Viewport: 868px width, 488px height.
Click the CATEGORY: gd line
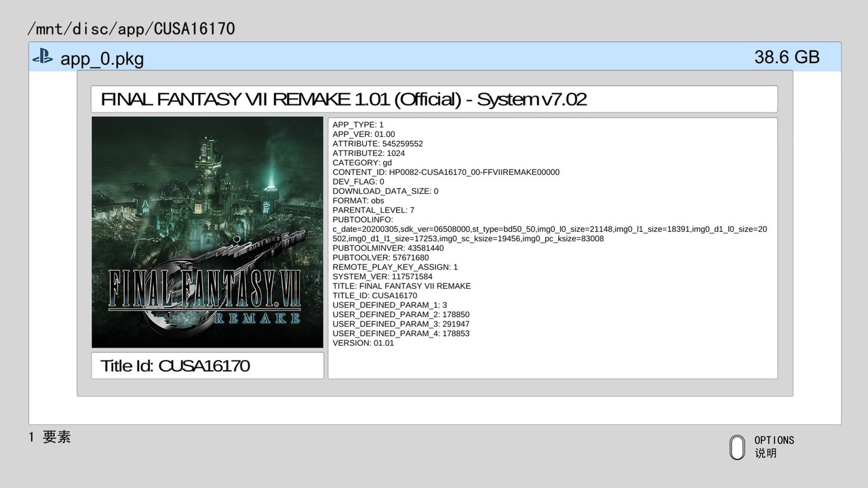(362, 163)
